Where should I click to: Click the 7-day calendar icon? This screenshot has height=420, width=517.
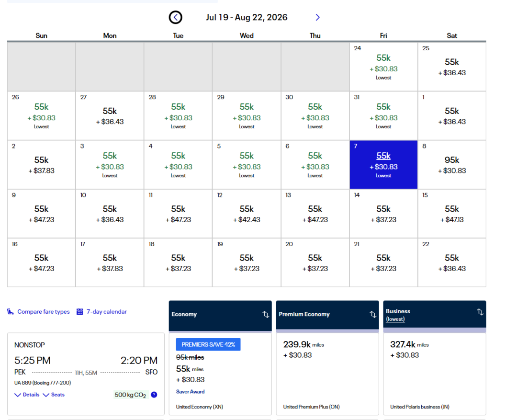80,312
